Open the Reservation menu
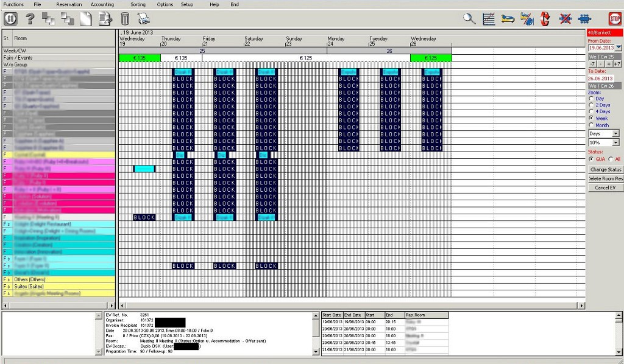624x364 pixels. point(69,4)
